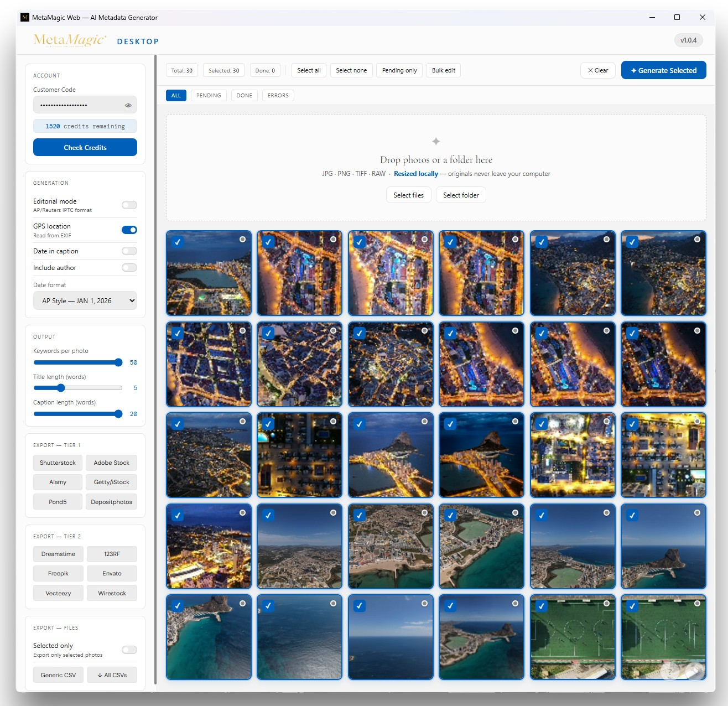Click the status dot on the first second-row thumbnail

pos(242,330)
